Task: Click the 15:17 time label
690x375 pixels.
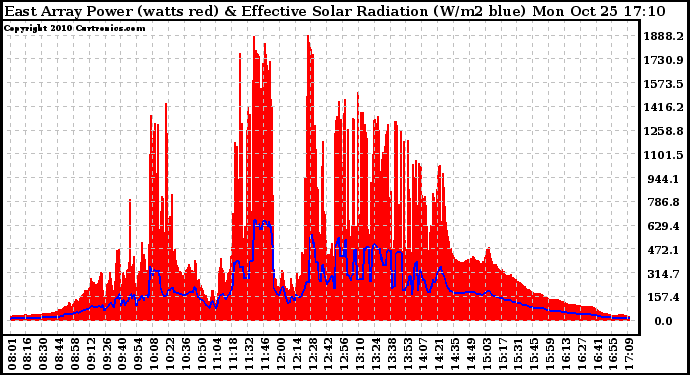Action: coord(502,354)
